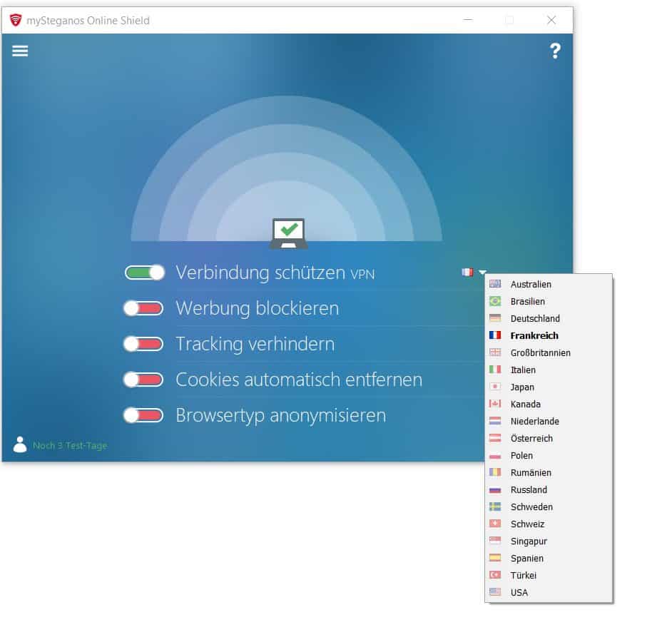The image size is (672, 620).
Task: Click the Italy flag icon in list
Action: (x=495, y=370)
